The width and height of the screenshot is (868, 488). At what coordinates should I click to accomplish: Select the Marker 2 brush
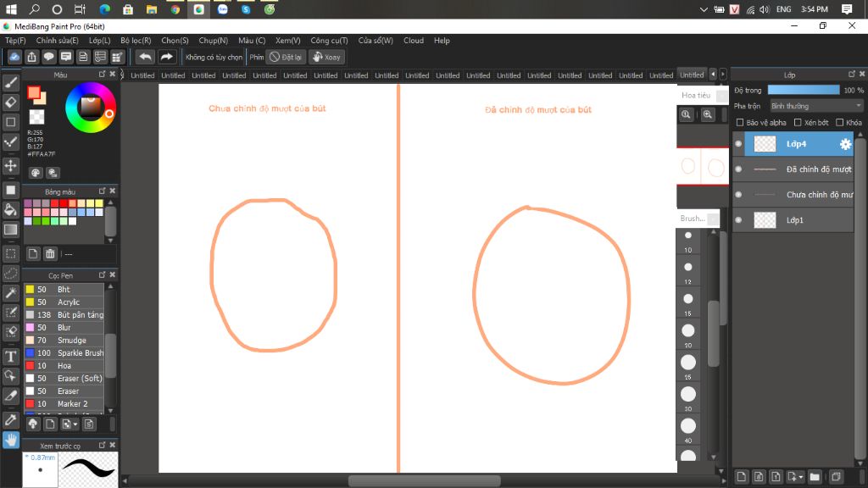pyautogui.click(x=64, y=404)
